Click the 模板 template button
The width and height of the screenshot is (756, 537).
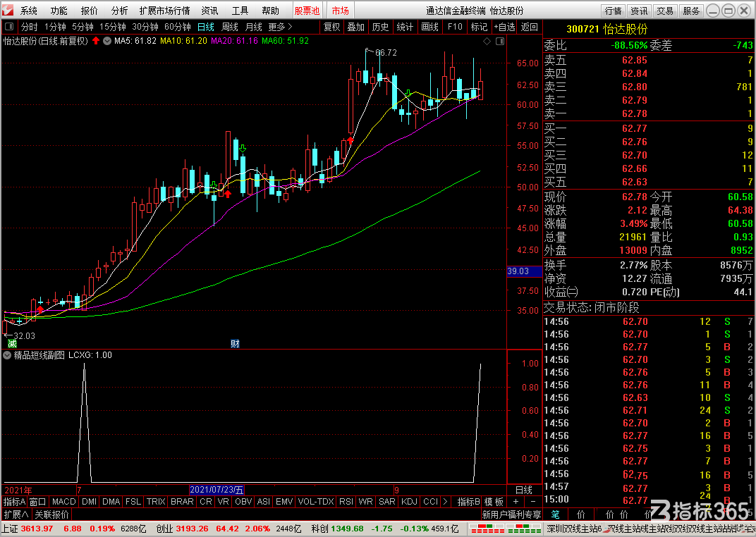pos(494,502)
